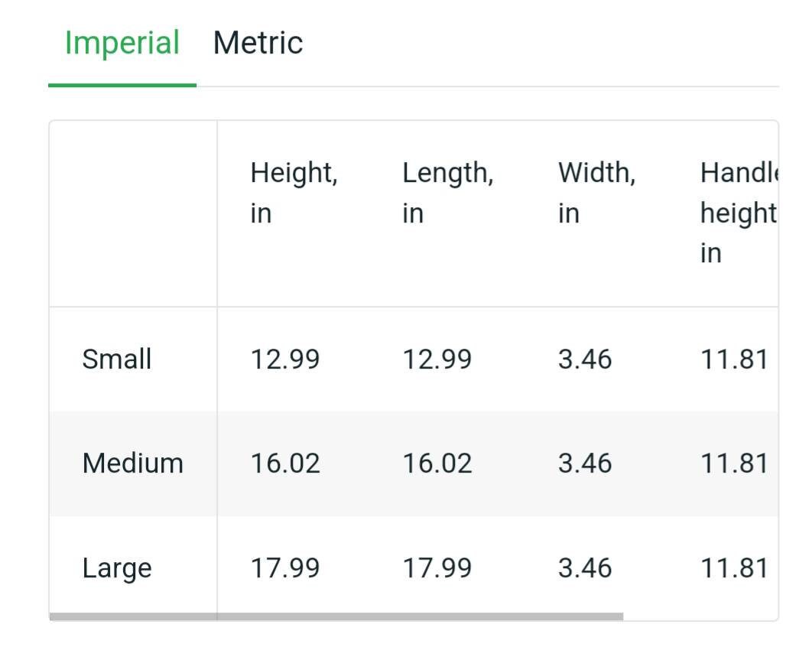The image size is (812, 660).
Task: Click the Medium row label
Action: tap(133, 463)
